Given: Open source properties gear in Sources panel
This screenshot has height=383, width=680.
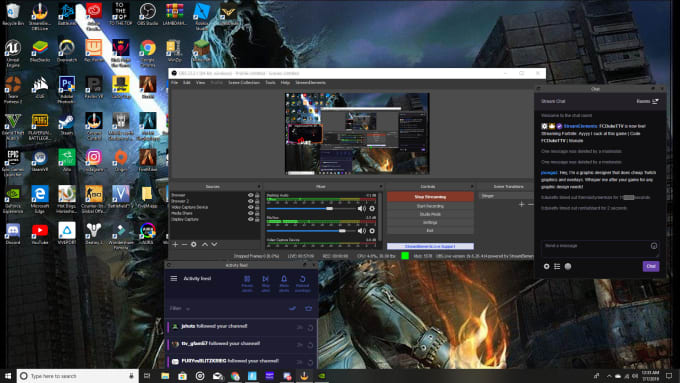Looking at the screenshot, I should click(x=194, y=245).
